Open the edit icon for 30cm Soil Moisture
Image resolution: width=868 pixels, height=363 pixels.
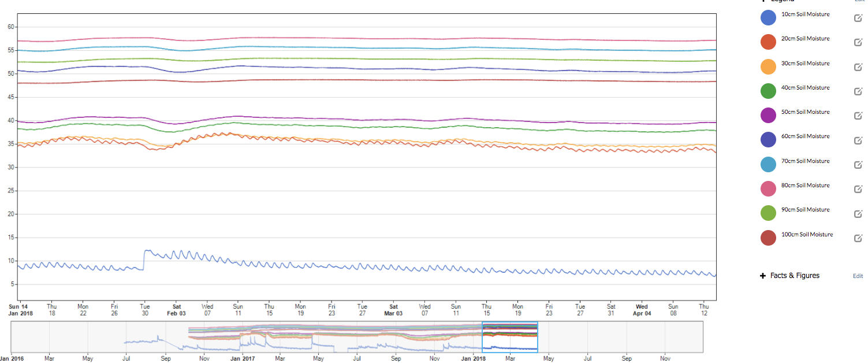point(857,67)
